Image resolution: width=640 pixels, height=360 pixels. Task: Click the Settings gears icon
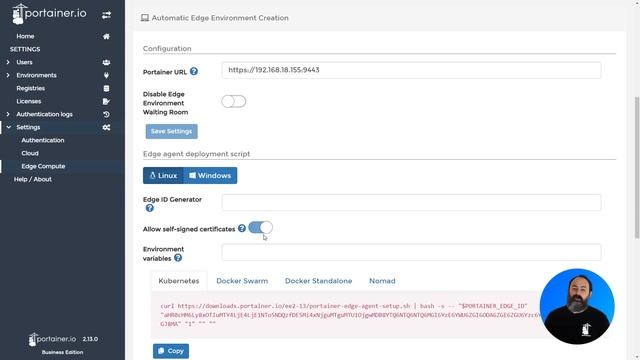106,127
